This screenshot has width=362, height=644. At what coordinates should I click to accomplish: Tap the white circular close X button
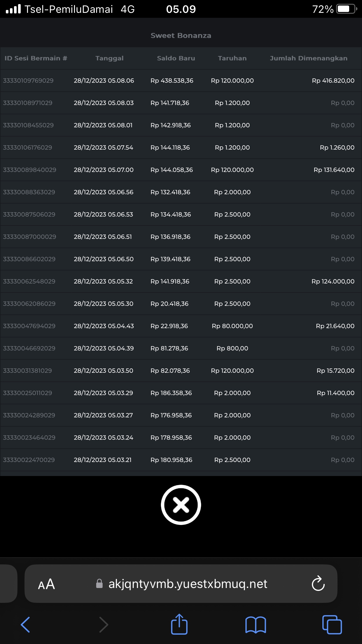pos(181,505)
